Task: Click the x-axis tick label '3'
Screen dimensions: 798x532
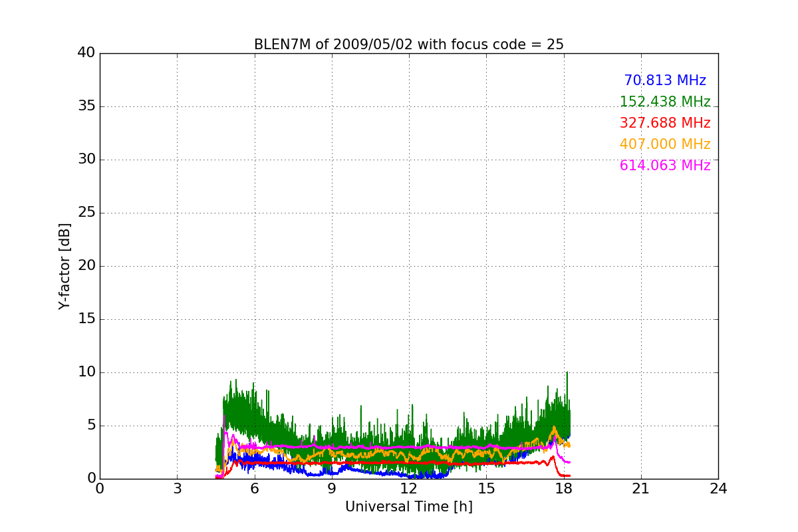Action: (x=177, y=488)
